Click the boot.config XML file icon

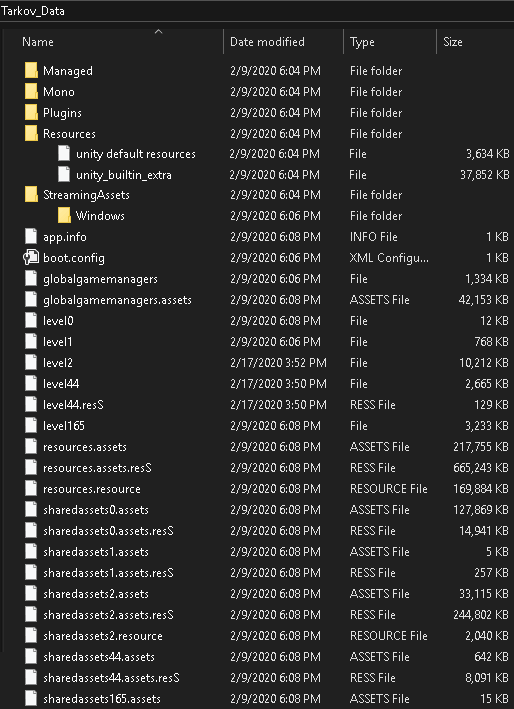[x=31, y=258]
